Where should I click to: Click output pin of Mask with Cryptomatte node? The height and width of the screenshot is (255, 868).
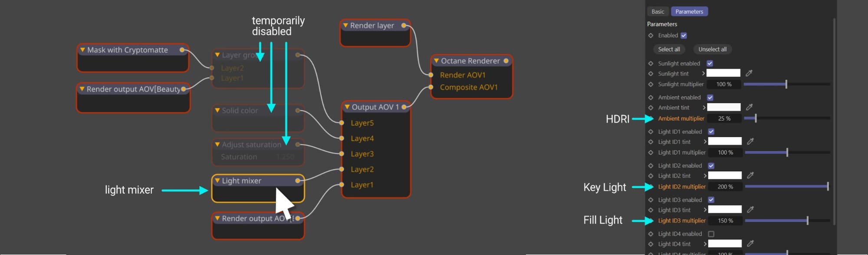coord(182,50)
